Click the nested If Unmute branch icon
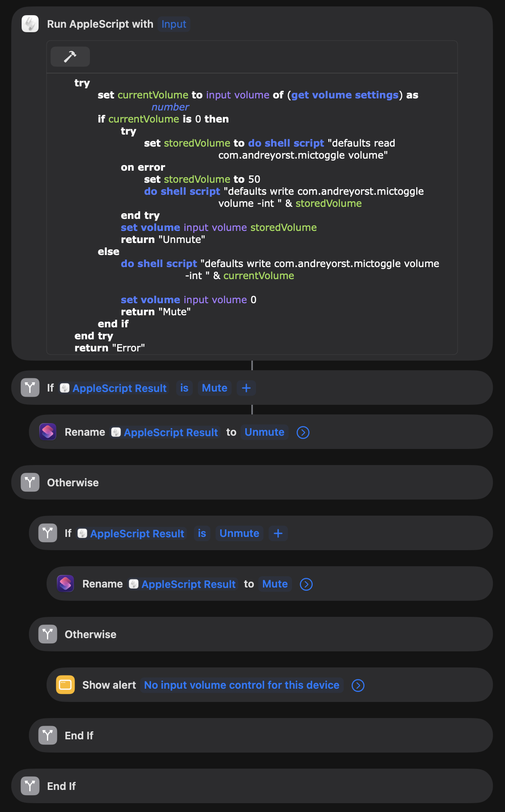The image size is (505, 812). click(x=48, y=533)
